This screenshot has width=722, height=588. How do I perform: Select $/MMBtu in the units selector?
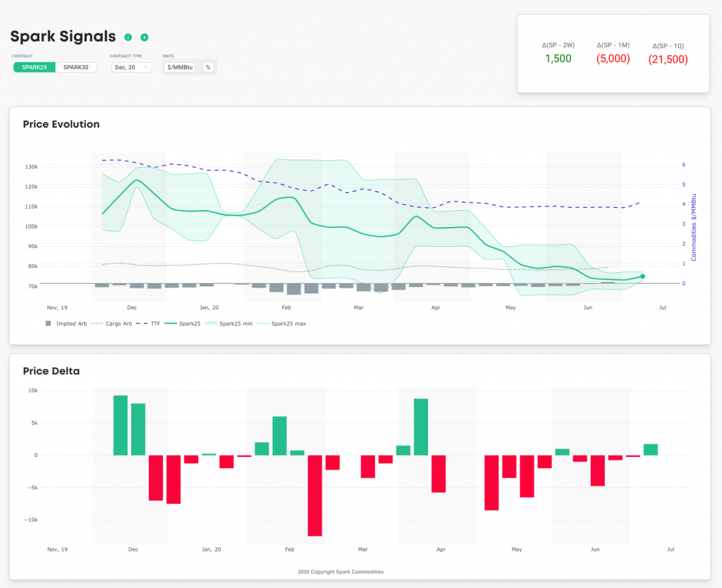tap(181, 67)
